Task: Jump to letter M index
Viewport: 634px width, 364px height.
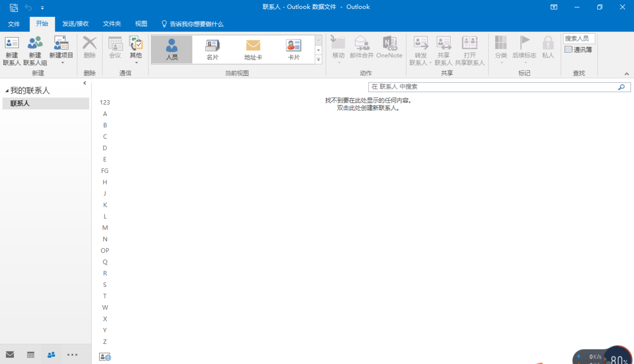Action: pos(105,228)
